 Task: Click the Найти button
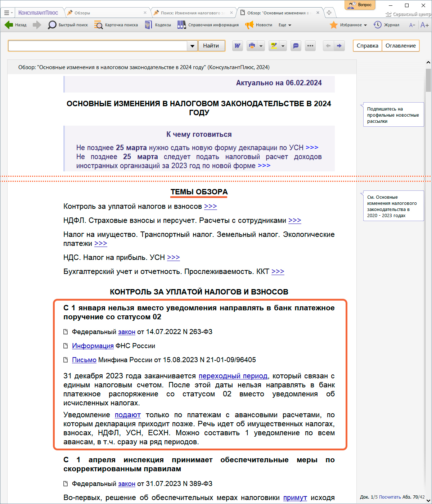[211, 46]
